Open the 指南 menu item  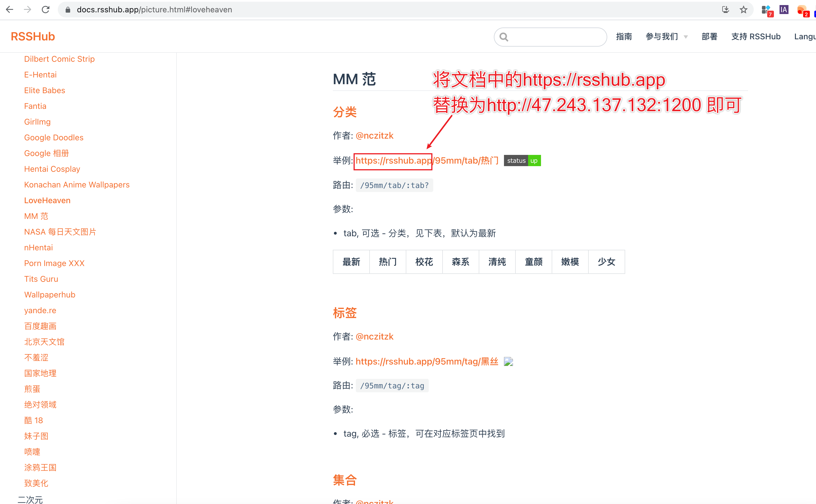tap(624, 37)
